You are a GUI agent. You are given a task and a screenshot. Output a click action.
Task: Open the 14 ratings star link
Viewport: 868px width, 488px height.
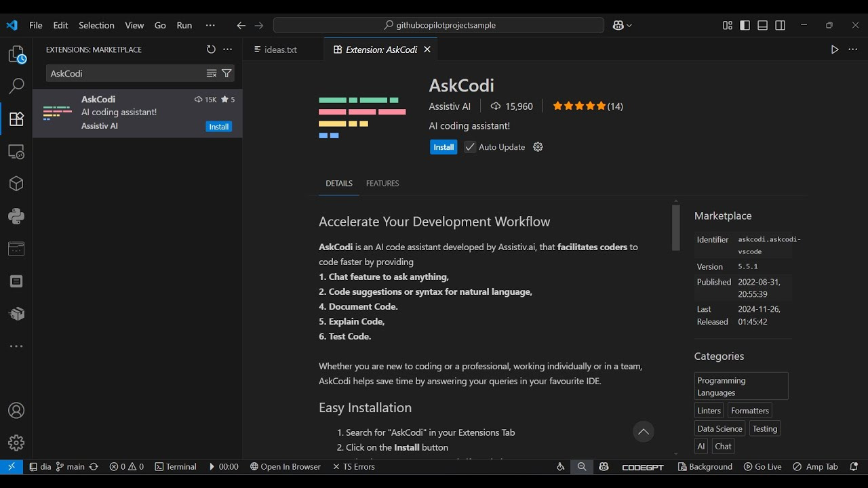[588, 106]
